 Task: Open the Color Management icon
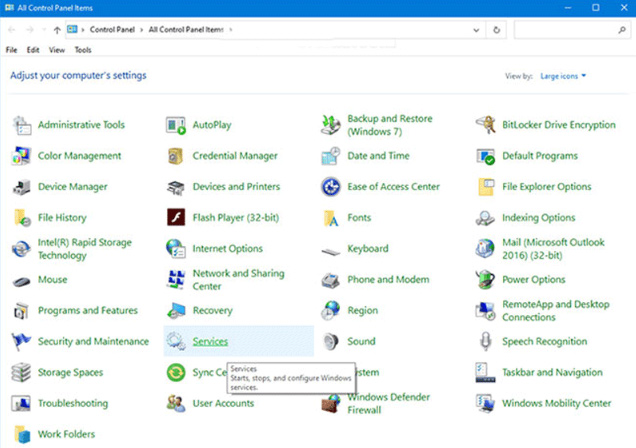21,156
